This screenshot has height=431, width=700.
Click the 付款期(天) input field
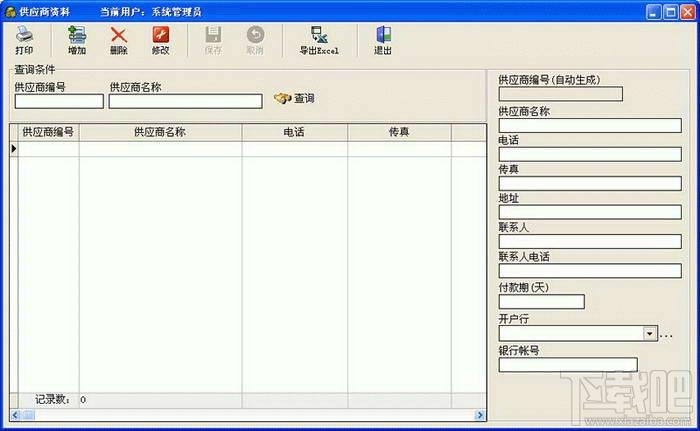pos(542,302)
